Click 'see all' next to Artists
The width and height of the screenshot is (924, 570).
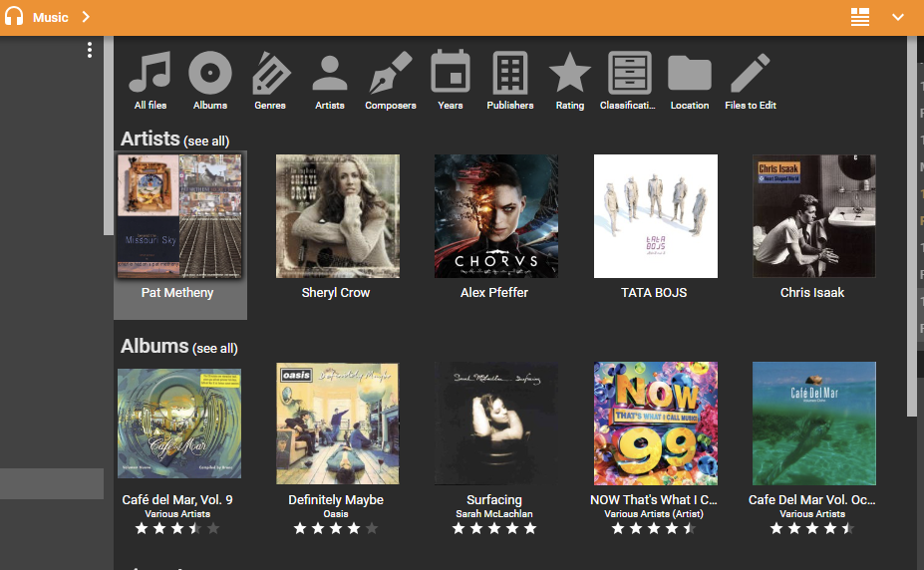point(206,142)
